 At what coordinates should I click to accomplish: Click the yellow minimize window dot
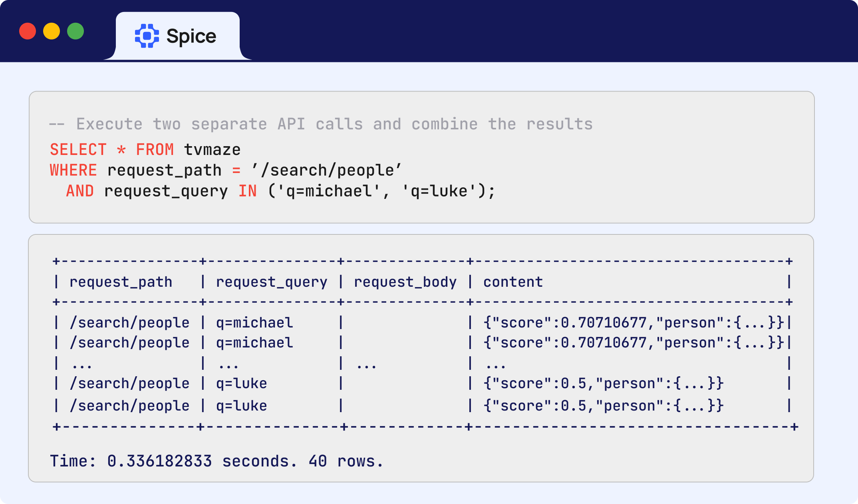(52, 31)
